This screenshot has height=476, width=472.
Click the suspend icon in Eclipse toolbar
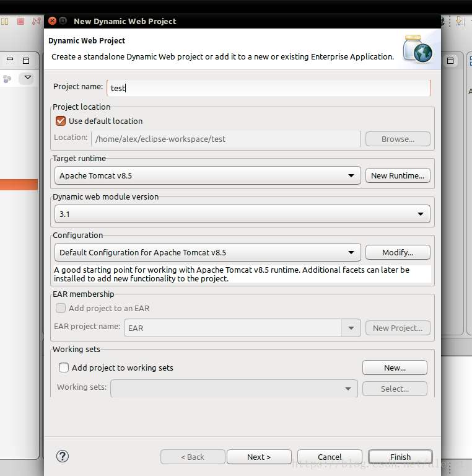point(5,21)
